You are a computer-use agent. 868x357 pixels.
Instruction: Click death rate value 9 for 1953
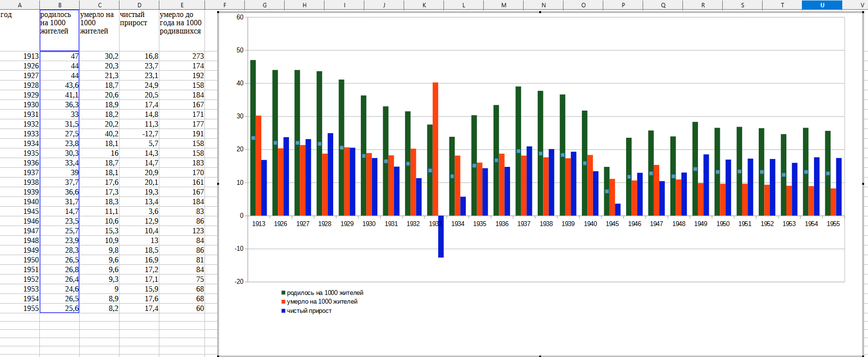[100, 289]
